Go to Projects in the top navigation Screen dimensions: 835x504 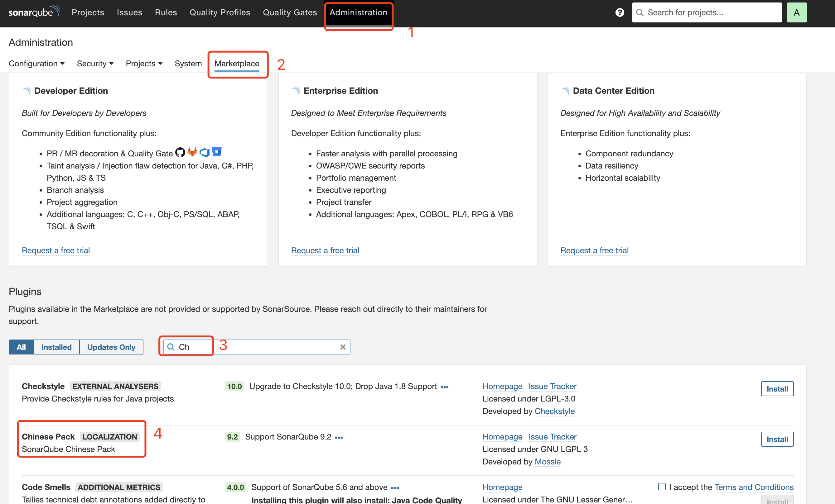[88, 12]
